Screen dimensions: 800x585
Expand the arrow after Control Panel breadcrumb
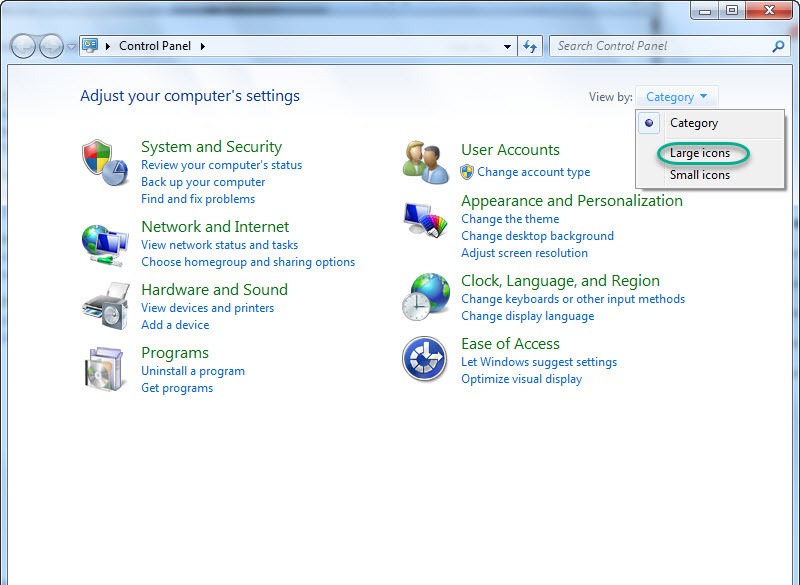point(203,46)
